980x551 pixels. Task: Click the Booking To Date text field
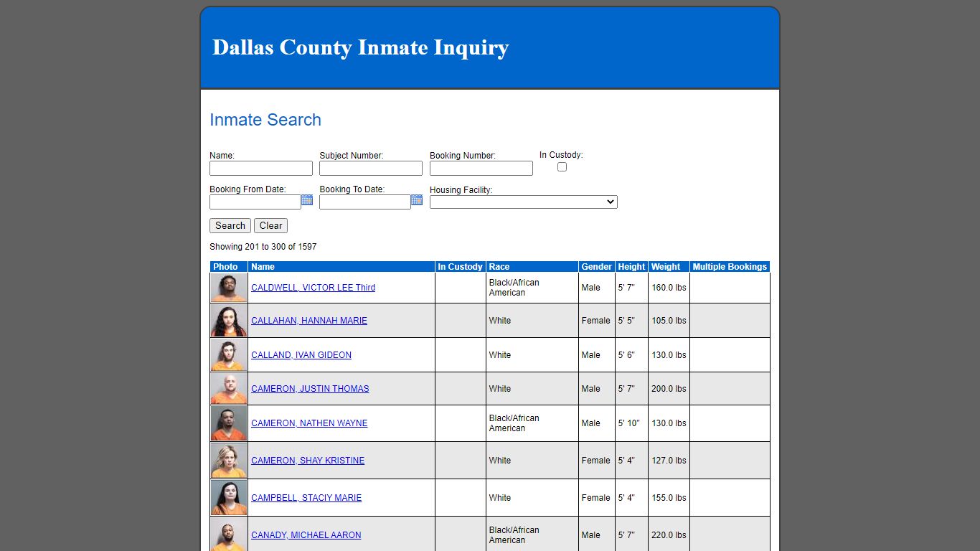(x=365, y=202)
